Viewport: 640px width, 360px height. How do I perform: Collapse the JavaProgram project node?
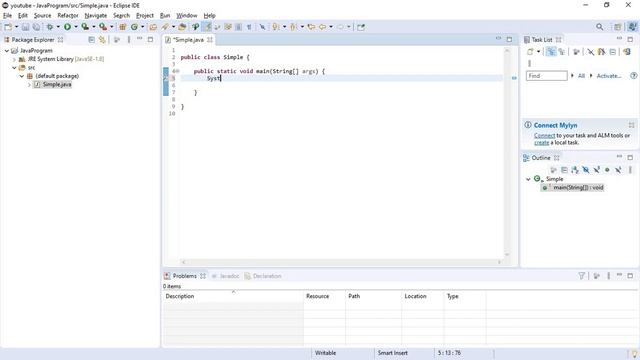point(7,51)
